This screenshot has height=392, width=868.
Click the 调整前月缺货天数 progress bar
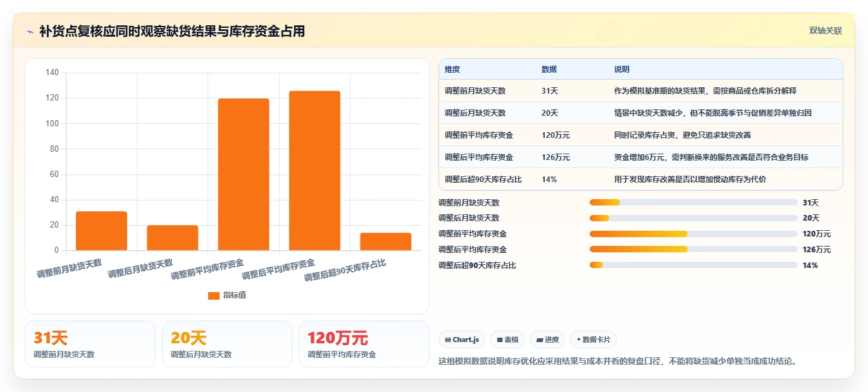[693, 202]
